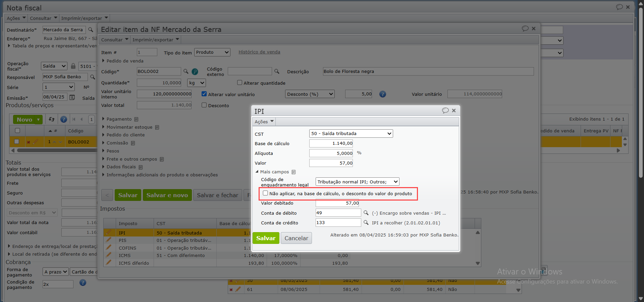Click edit pencil on ICMS tax row

pos(108,255)
